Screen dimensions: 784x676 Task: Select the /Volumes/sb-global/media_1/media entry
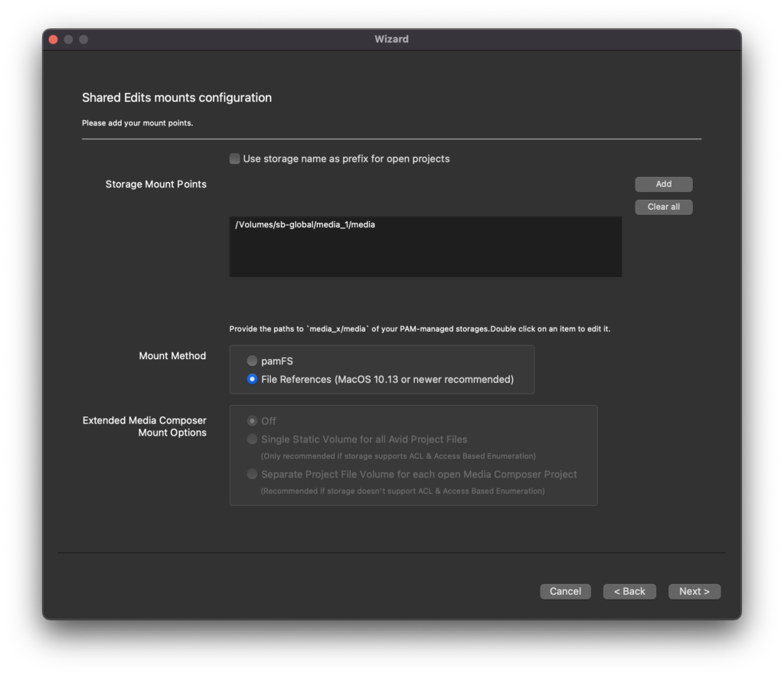(305, 225)
